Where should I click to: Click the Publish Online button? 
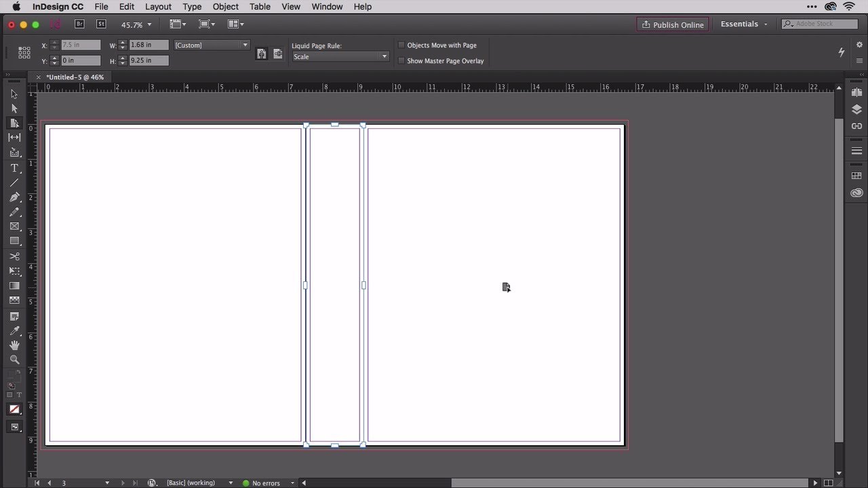pyautogui.click(x=673, y=24)
